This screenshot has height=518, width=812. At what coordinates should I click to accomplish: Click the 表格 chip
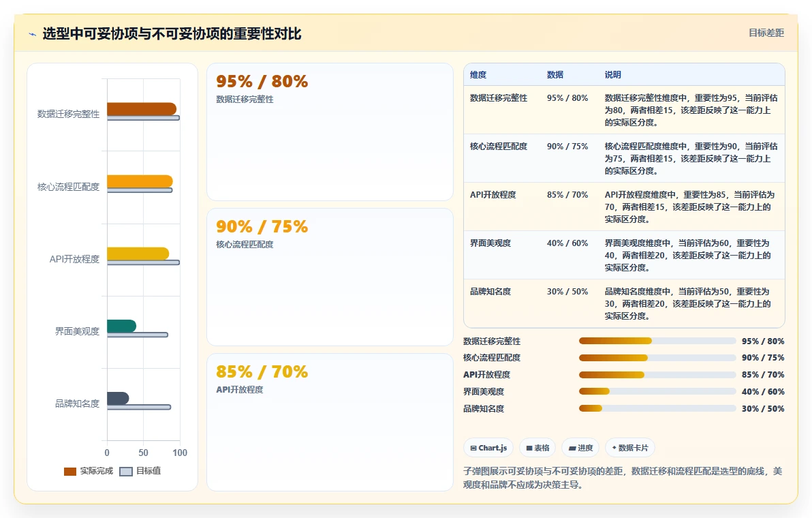pyautogui.click(x=537, y=448)
